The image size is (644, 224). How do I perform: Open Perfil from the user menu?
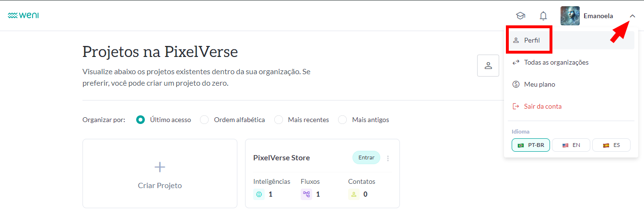(531, 40)
